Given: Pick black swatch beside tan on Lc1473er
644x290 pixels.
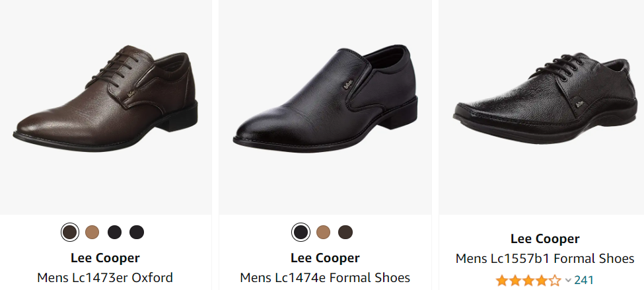Looking at the screenshot, I should pos(114,233).
